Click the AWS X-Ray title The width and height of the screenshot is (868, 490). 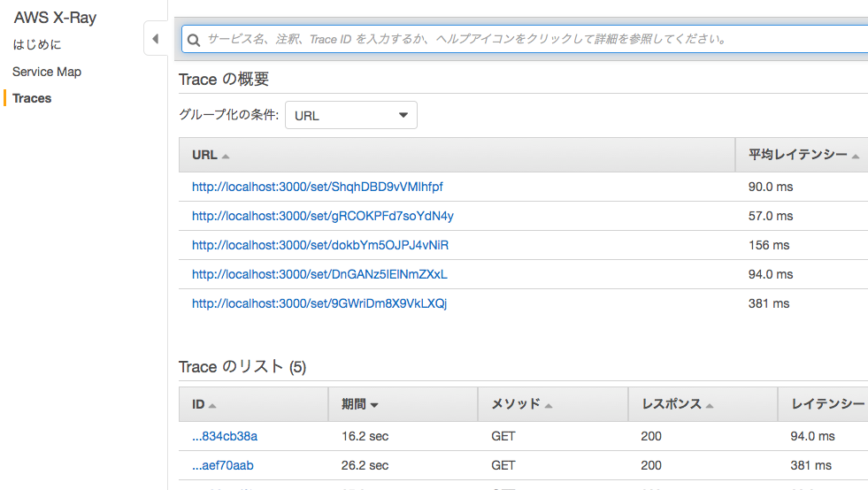tap(55, 18)
